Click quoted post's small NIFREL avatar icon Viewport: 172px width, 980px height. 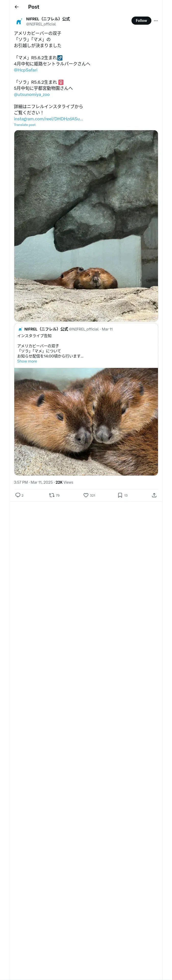pyautogui.click(x=20, y=329)
